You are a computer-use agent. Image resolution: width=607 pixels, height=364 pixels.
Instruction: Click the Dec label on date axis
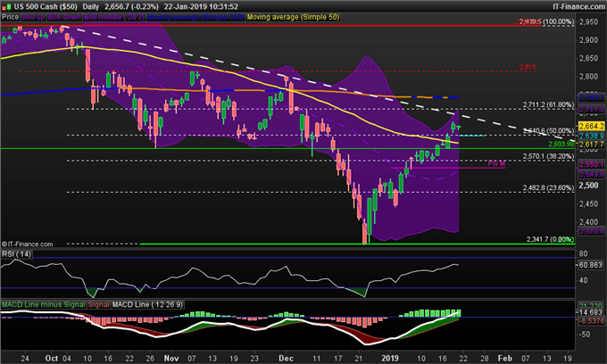[286, 358]
